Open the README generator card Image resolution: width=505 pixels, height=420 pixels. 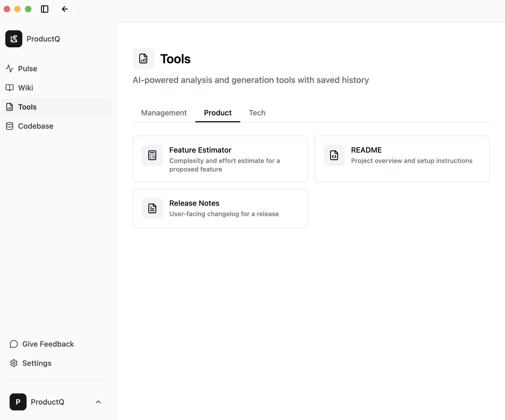point(402,159)
